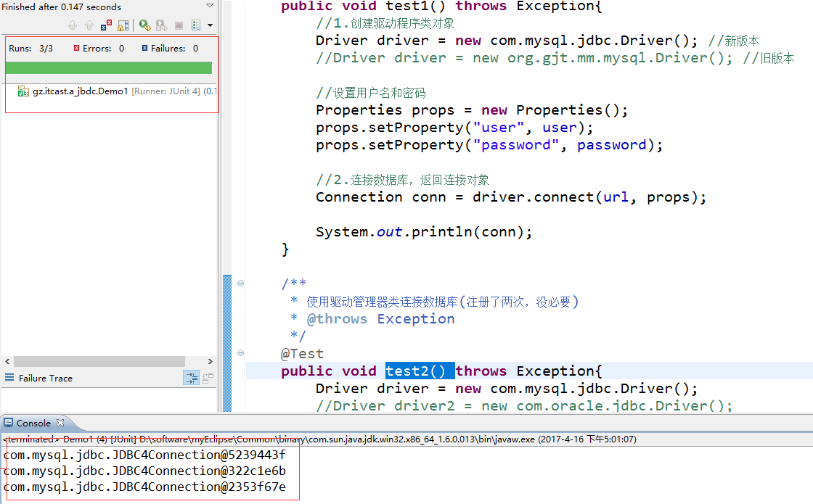Click '@throws Exception' Javadoc line
This screenshot has height=504, width=813.
(x=380, y=319)
